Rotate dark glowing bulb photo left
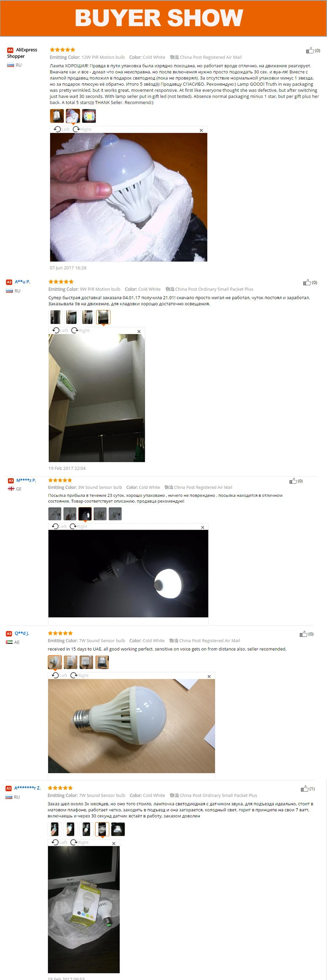 (x=59, y=526)
